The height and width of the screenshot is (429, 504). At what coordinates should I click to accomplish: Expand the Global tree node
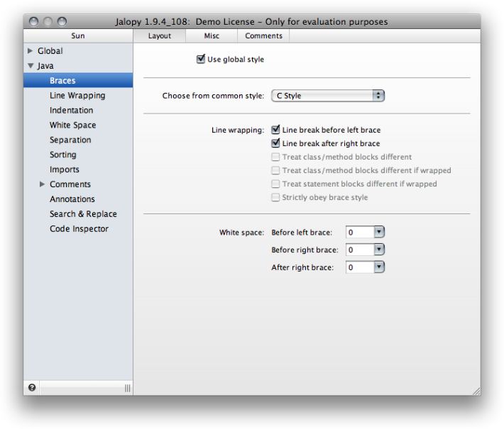(31, 51)
